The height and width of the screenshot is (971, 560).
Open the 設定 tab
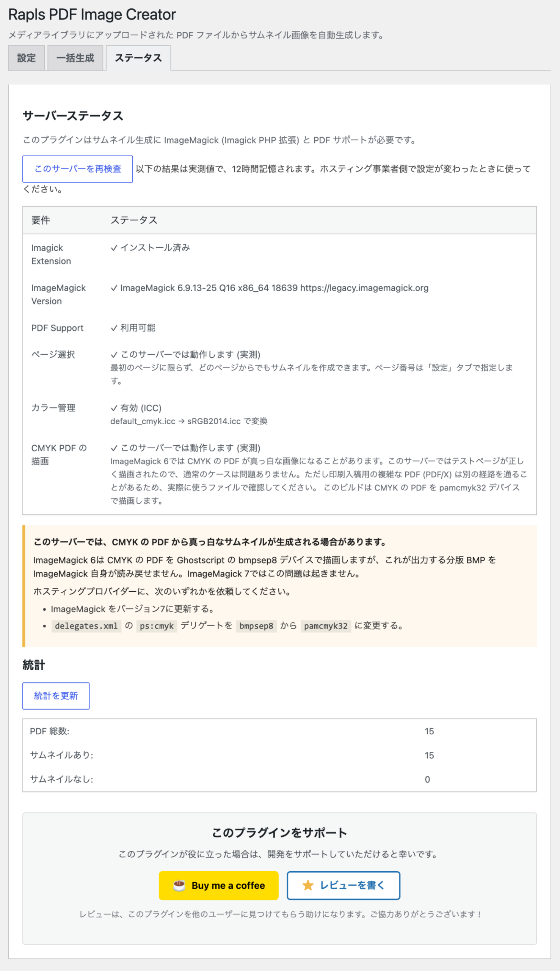tap(27, 58)
